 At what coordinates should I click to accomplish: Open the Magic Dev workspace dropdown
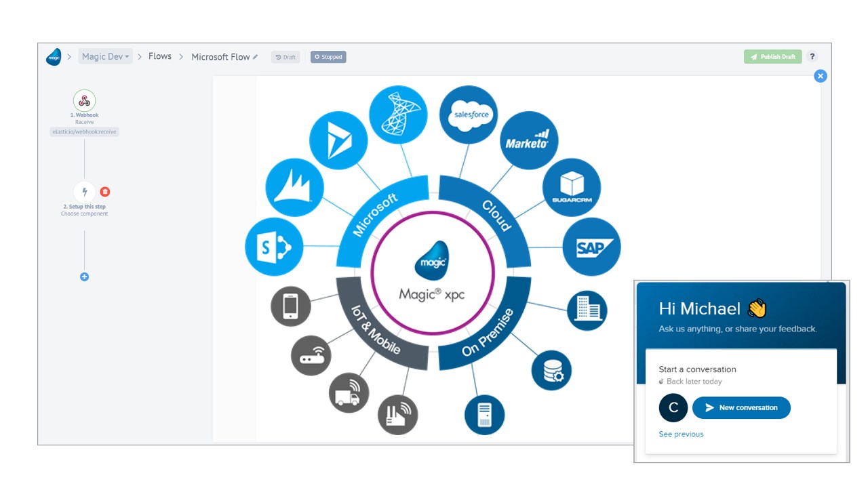coord(105,56)
